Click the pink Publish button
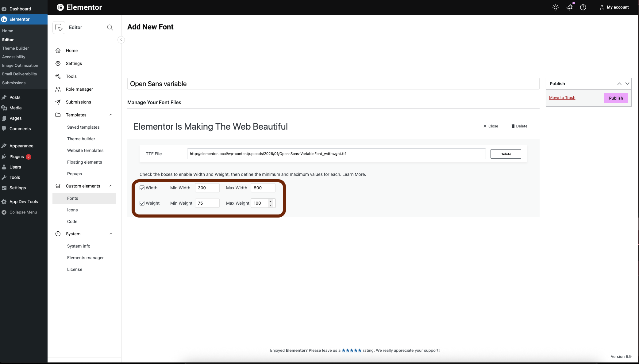 pyautogui.click(x=616, y=98)
